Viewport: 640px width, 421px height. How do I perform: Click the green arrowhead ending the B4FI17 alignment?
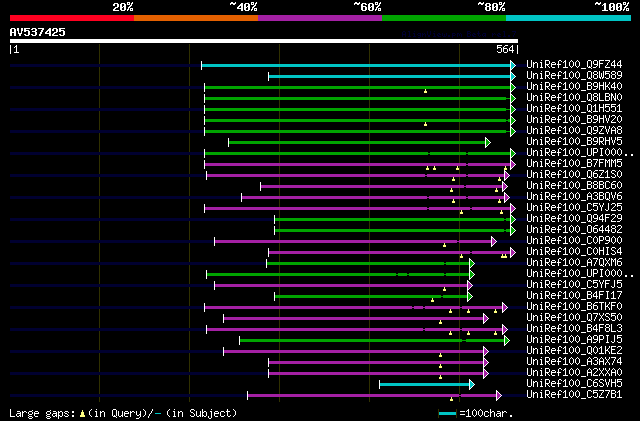tap(470, 296)
